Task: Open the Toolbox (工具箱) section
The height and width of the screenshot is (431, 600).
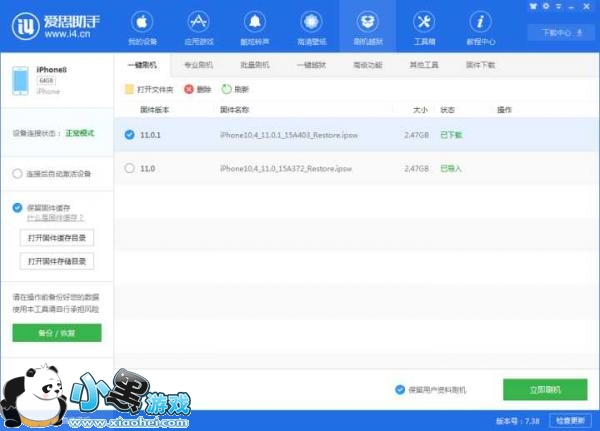Action: pyautogui.click(x=424, y=29)
